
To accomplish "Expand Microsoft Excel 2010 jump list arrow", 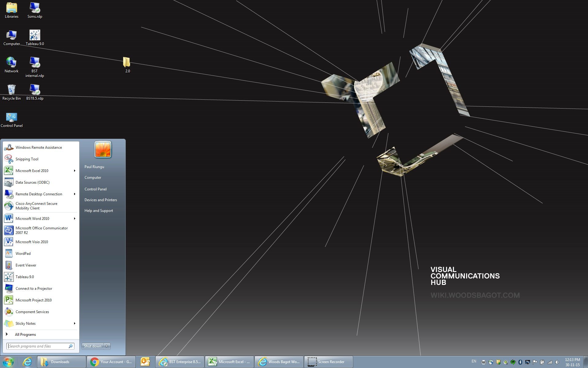I will coord(74,171).
